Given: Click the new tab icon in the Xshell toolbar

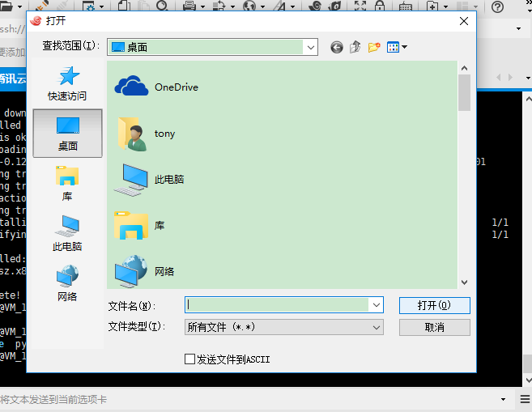Looking at the screenshot, I should pyautogui.click(x=432, y=6).
